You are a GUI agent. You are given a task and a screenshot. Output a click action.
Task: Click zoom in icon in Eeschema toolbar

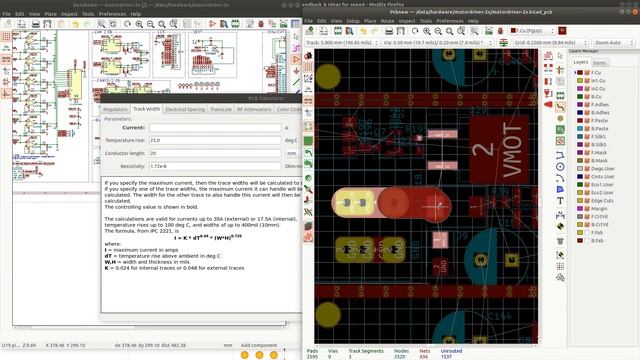(x=139, y=24)
